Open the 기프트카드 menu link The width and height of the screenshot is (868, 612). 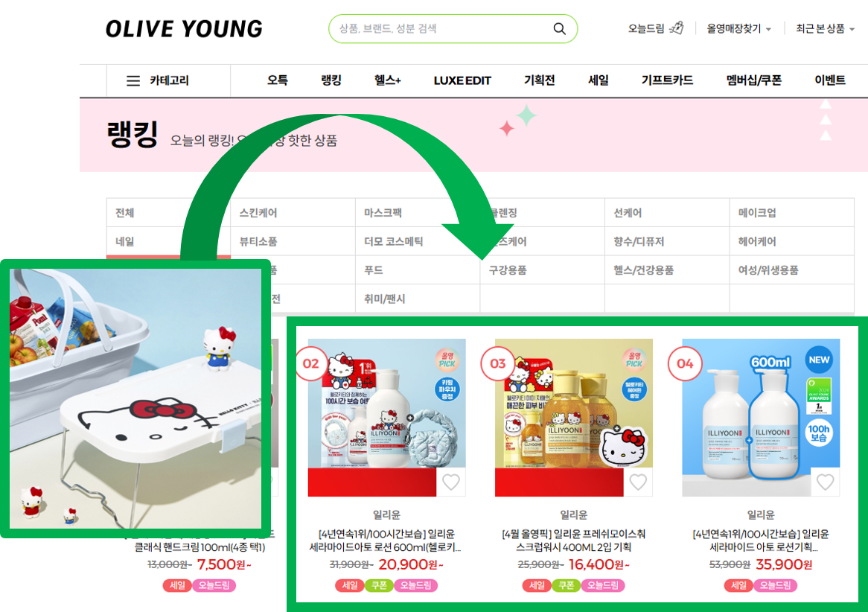coord(667,80)
